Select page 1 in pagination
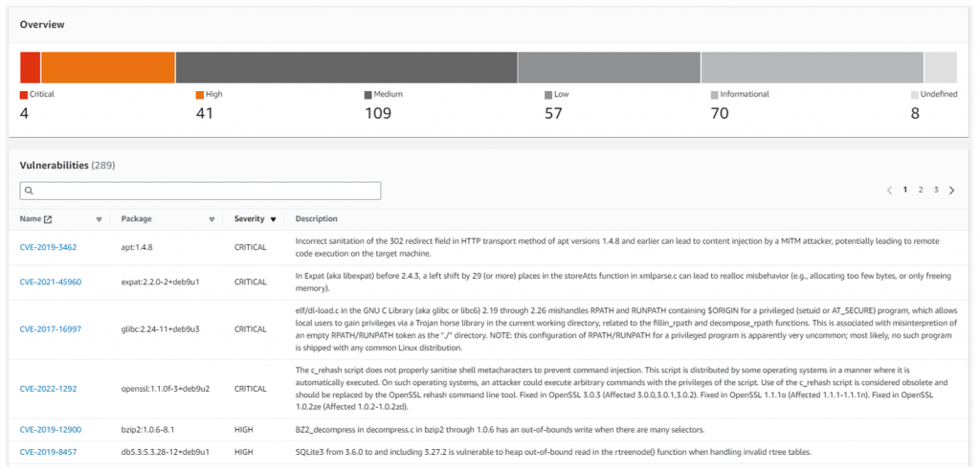The width and height of the screenshot is (980, 474). (x=904, y=191)
